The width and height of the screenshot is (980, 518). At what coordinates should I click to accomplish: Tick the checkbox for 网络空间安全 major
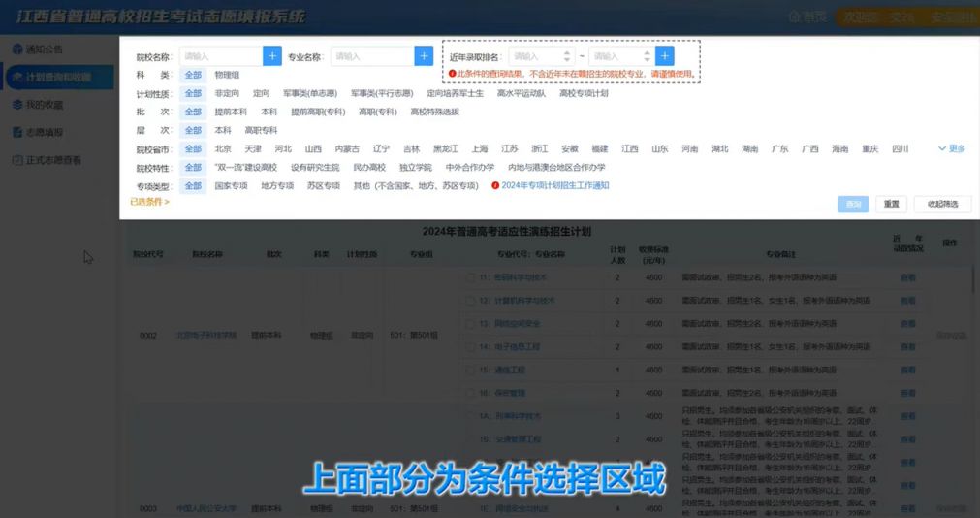(470, 324)
